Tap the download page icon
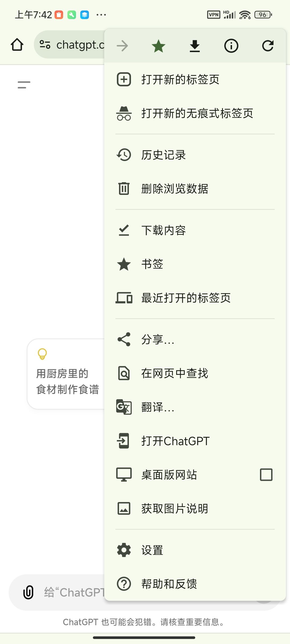Image resolution: width=290 pixels, height=644 pixels. point(195,46)
